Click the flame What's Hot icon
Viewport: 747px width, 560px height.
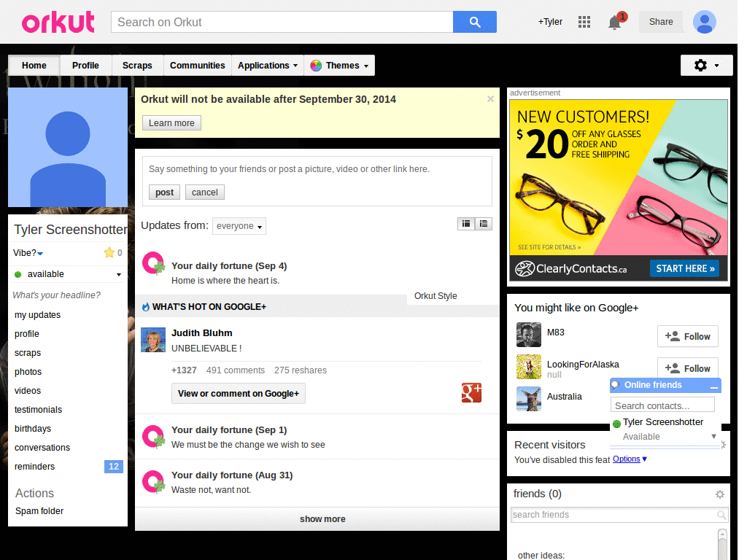tap(146, 307)
